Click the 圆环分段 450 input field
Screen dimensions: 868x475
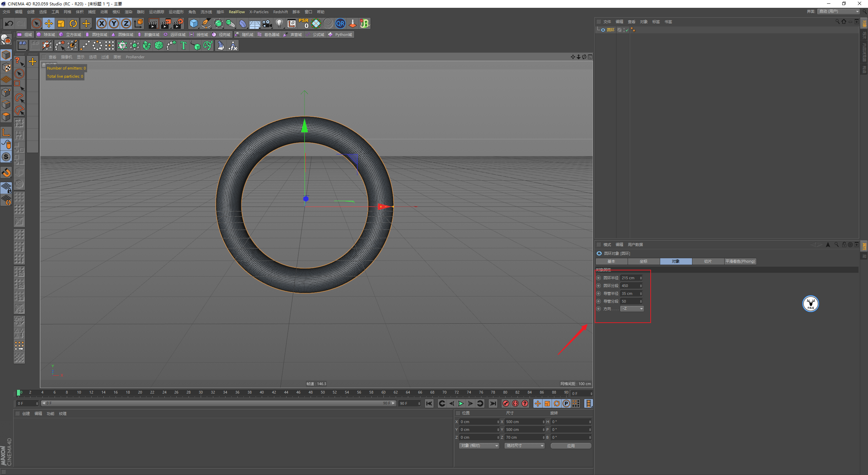pos(630,286)
